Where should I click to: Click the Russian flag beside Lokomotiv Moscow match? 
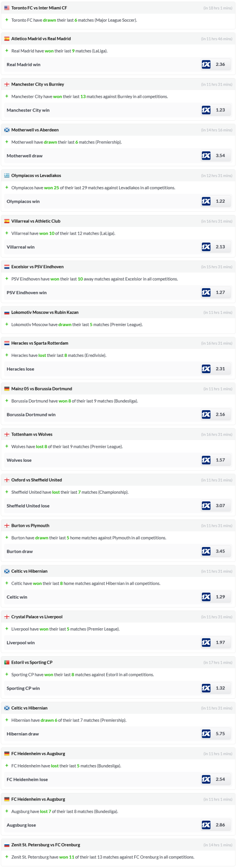pyautogui.click(x=7, y=313)
